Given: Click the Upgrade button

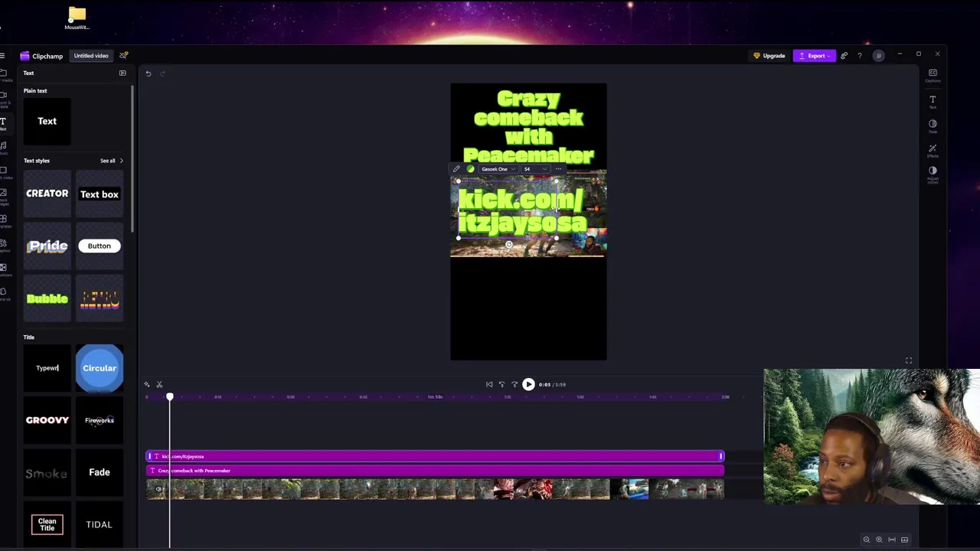Looking at the screenshot, I should tap(770, 56).
